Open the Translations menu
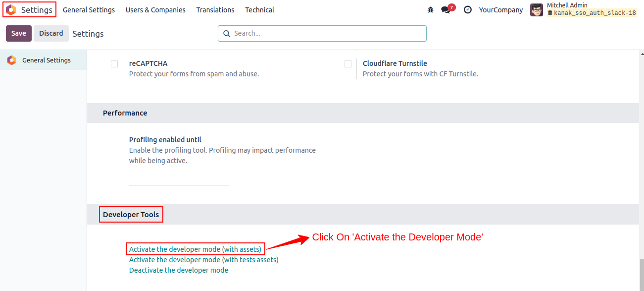The width and height of the screenshot is (644, 291). 215,10
